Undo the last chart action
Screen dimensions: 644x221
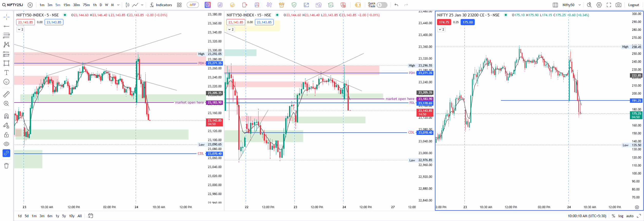396,5
